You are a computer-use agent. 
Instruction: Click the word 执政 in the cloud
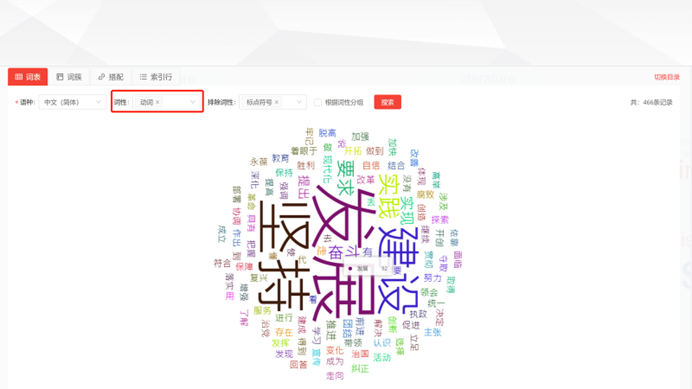[x=418, y=314]
